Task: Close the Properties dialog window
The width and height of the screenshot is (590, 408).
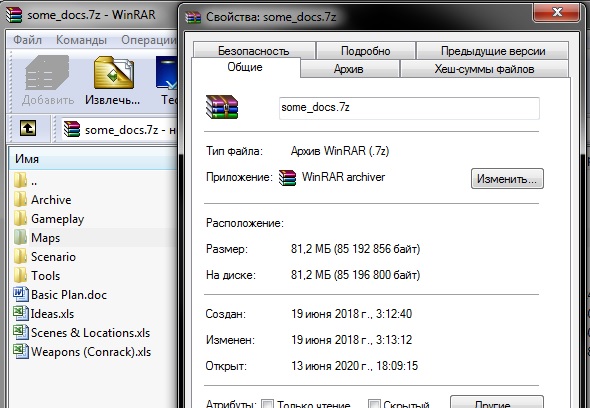Action: (556, 12)
